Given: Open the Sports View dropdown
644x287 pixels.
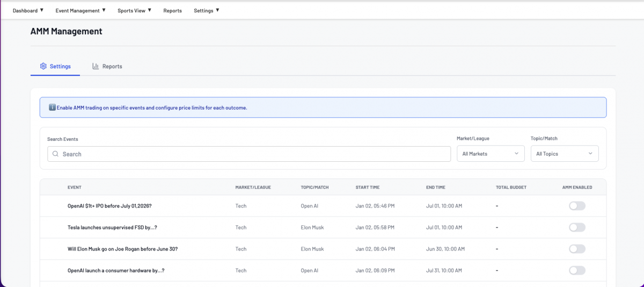Looking at the screenshot, I should [x=134, y=11].
